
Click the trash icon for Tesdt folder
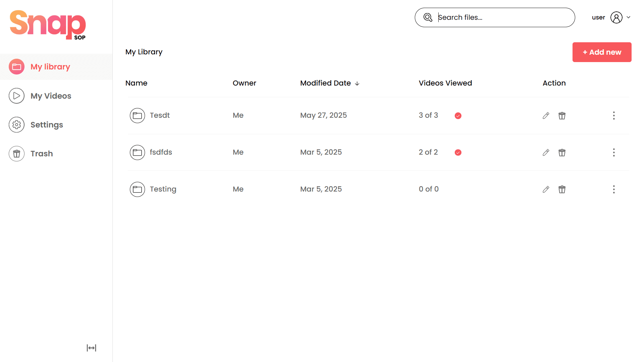pyautogui.click(x=562, y=116)
